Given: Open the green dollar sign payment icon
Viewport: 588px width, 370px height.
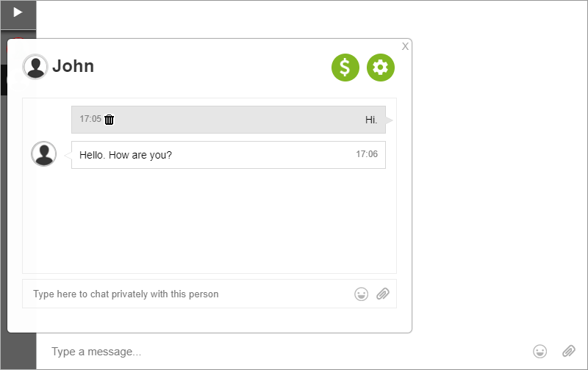Looking at the screenshot, I should (x=345, y=68).
